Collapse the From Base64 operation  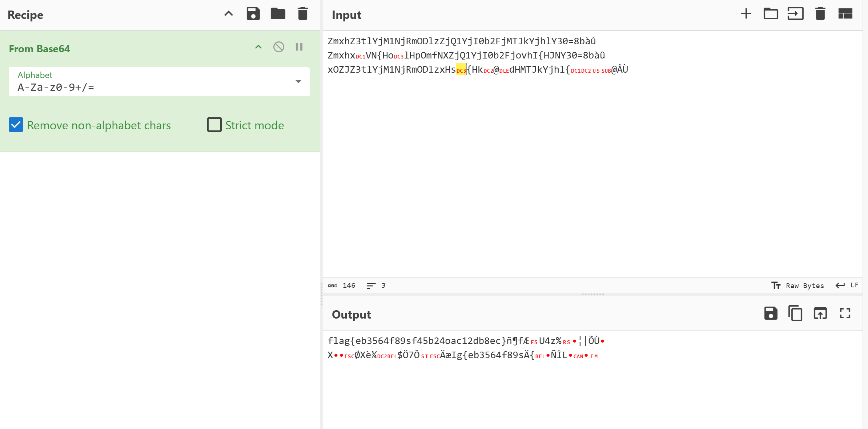tap(258, 47)
